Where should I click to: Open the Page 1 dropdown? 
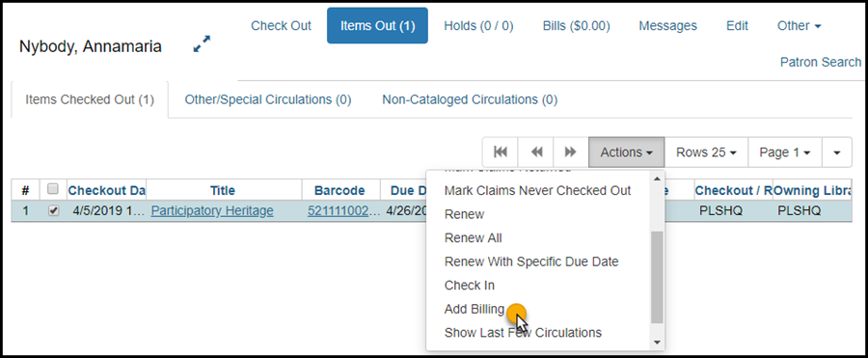click(785, 151)
